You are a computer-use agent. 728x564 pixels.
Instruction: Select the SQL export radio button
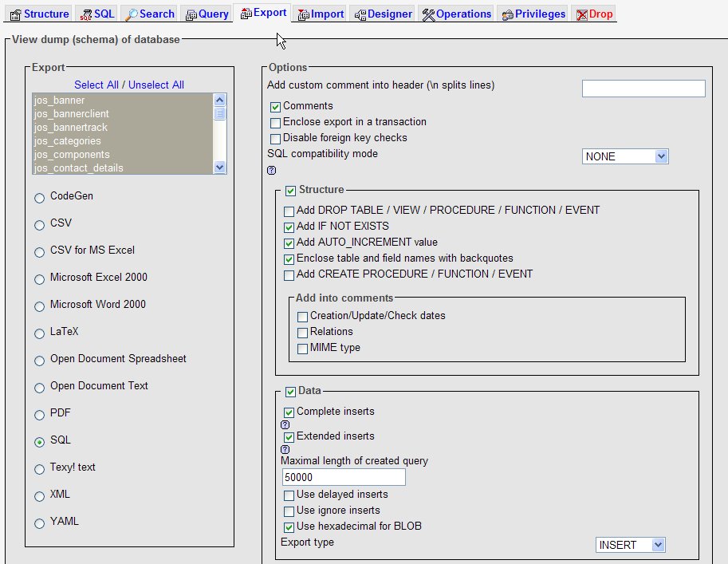pos(39,442)
